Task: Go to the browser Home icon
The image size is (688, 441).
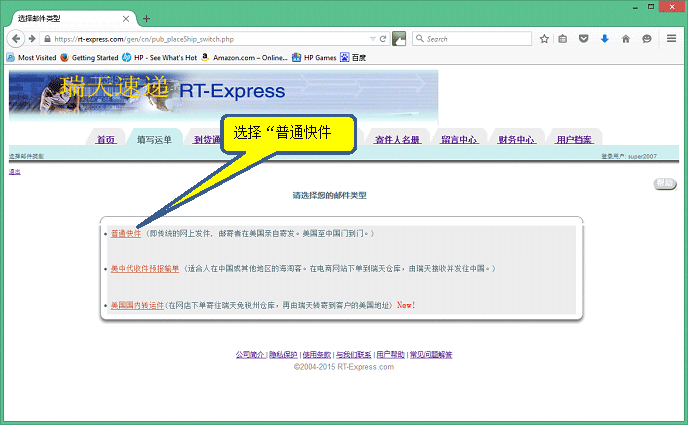Action: point(626,39)
